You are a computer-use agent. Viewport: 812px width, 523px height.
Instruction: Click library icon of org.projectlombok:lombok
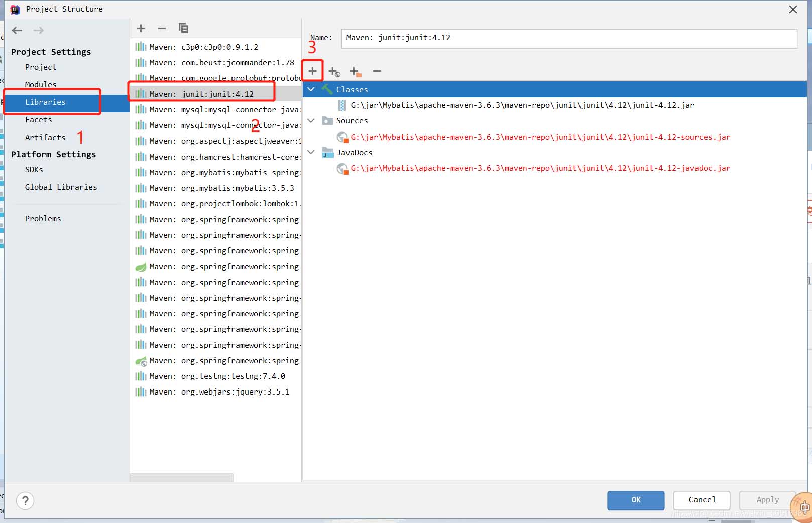click(141, 204)
